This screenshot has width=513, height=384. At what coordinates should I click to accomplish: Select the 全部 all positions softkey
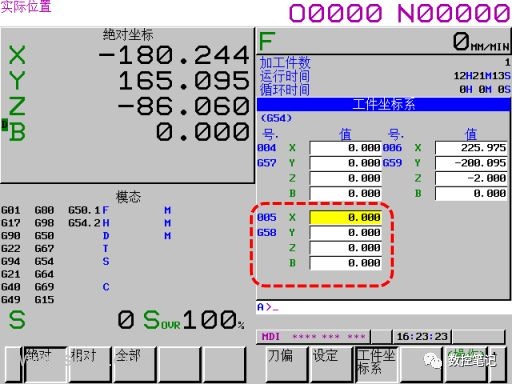[135, 364]
